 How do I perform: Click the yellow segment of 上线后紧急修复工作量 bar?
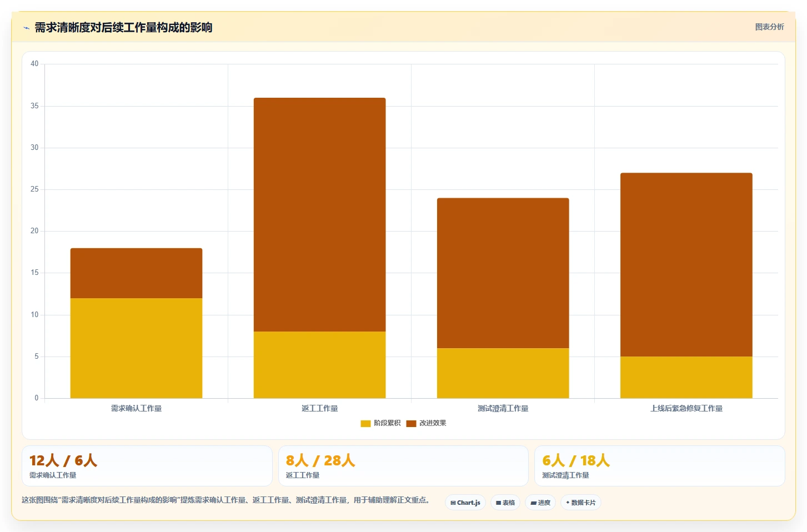(x=686, y=378)
